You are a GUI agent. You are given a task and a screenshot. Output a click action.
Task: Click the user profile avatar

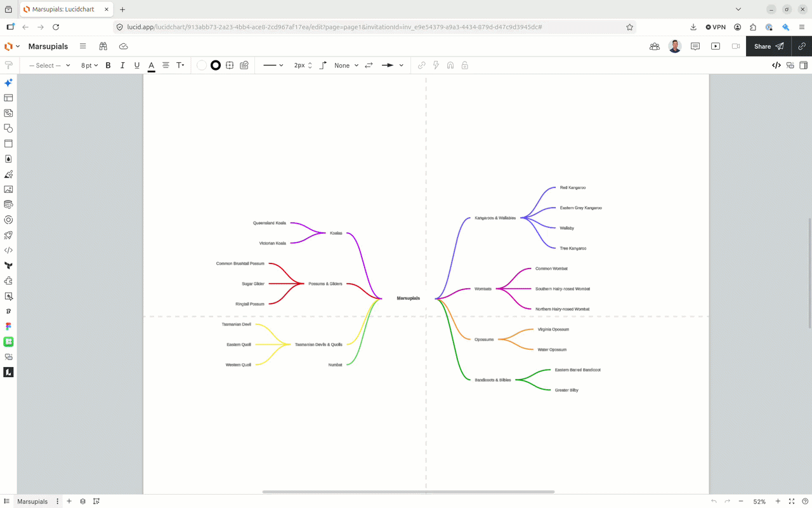pos(675,46)
